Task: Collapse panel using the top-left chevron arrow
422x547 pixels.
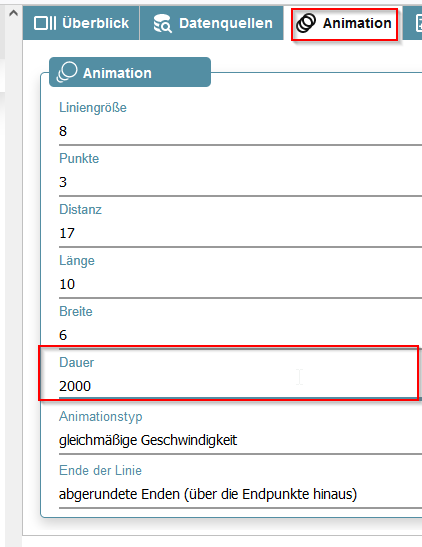Action: 13,13
